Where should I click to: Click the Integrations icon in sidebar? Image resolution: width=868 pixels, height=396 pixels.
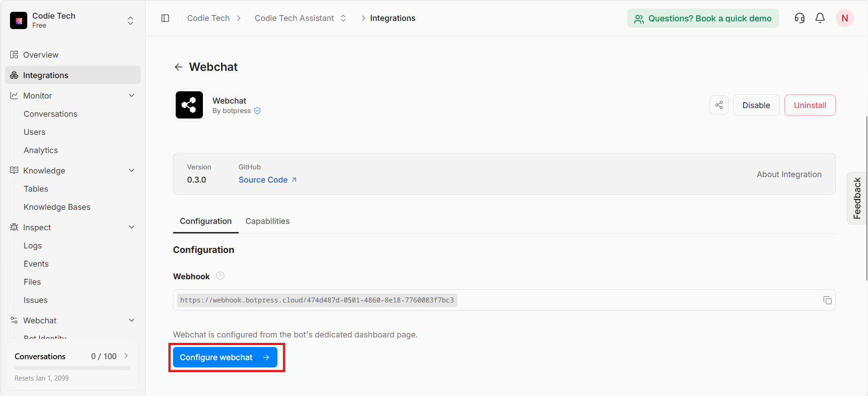click(x=14, y=75)
